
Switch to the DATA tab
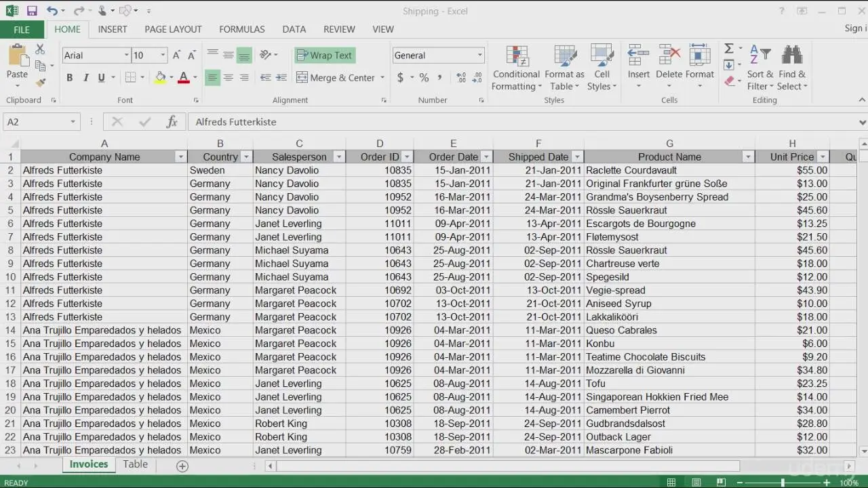point(294,29)
